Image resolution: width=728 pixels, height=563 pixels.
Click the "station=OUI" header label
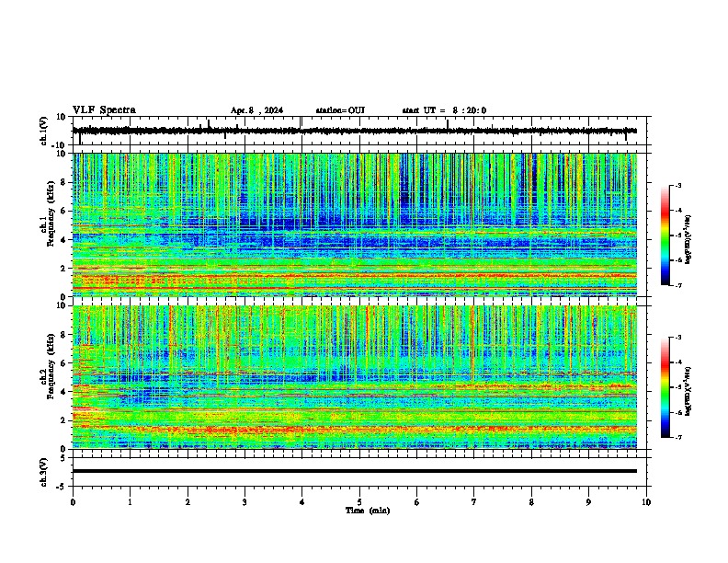pyautogui.click(x=340, y=110)
